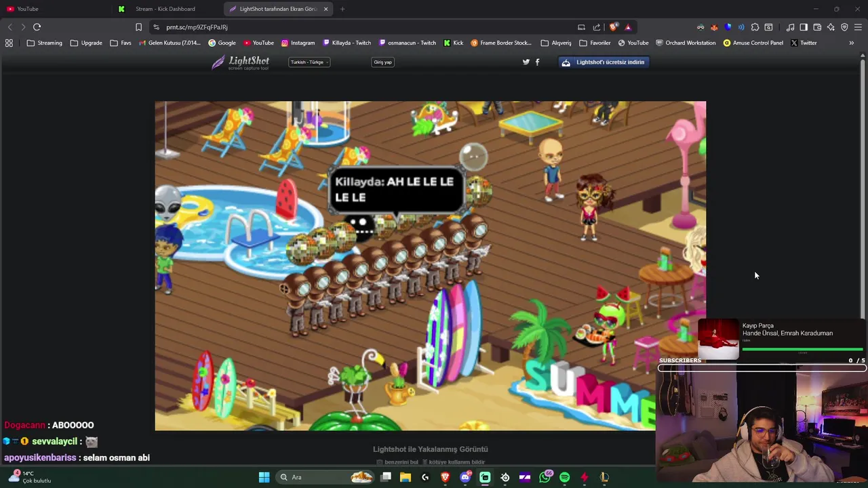
Task: Open the tab grid icon in bookmarks bar
Action: [9, 43]
